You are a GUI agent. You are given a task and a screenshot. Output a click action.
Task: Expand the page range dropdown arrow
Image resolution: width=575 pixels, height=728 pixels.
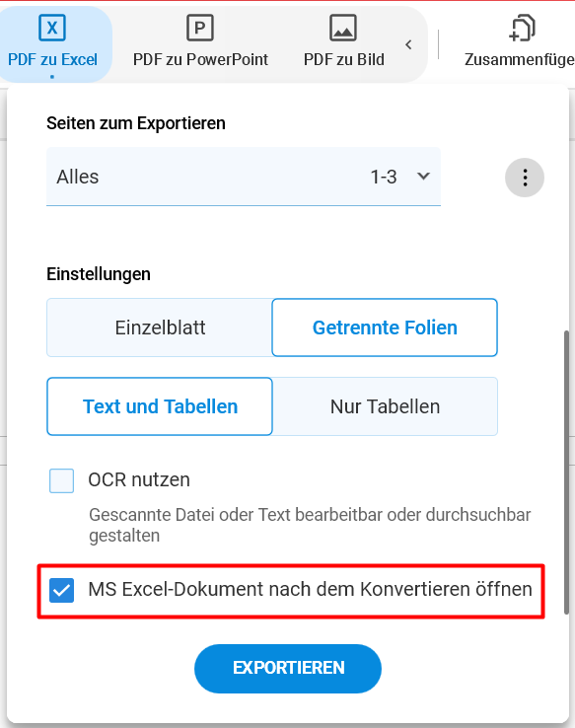[x=423, y=177]
